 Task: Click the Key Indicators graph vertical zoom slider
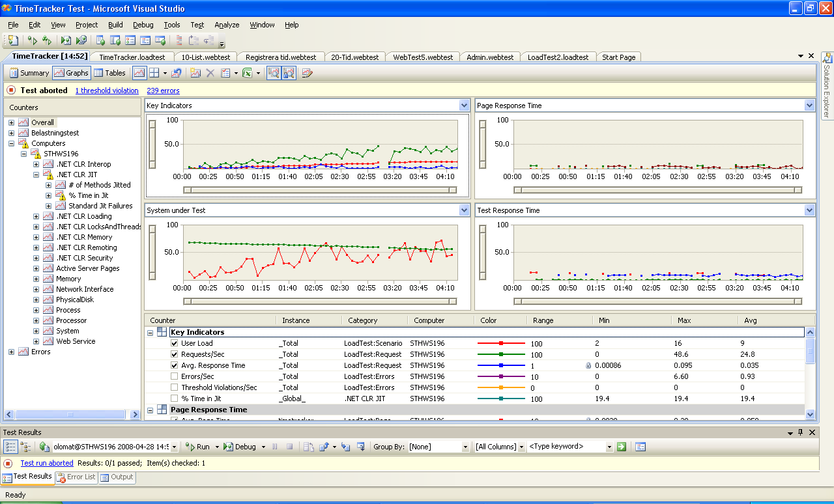[153, 143]
